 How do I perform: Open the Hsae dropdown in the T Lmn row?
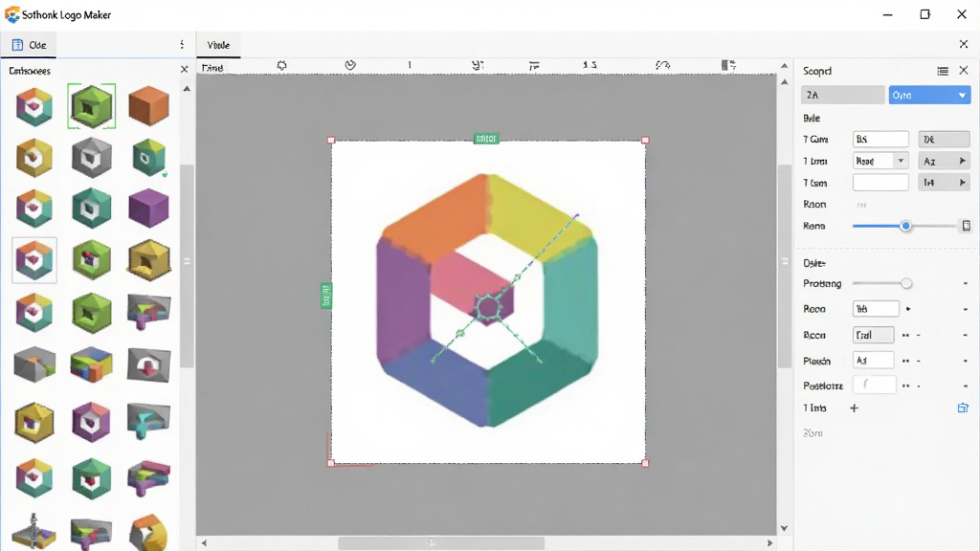[x=880, y=161]
